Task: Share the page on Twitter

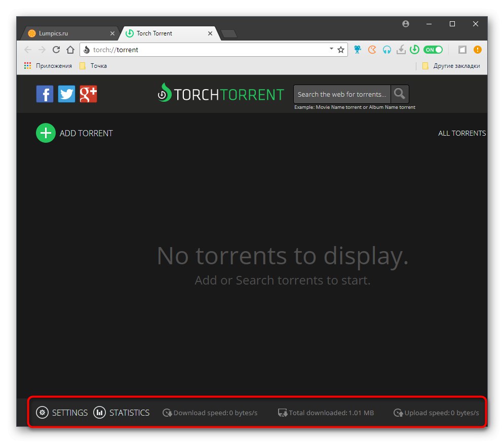Action: tap(66, 94)
